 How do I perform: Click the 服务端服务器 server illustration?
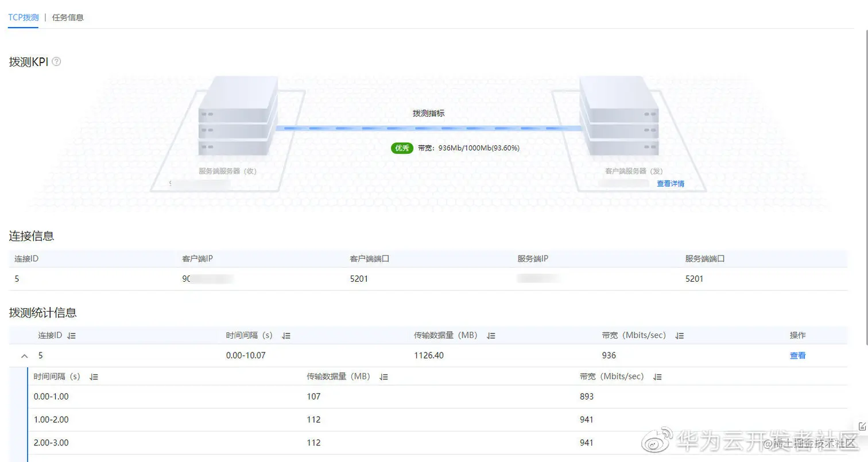click(x=238, y=117)
